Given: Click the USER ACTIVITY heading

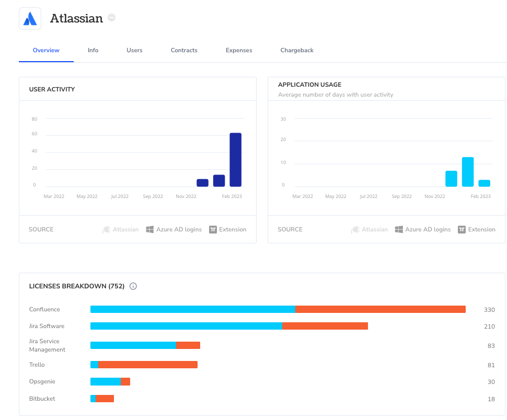Looking at the screenshot, I should click(x=52, y=89).
